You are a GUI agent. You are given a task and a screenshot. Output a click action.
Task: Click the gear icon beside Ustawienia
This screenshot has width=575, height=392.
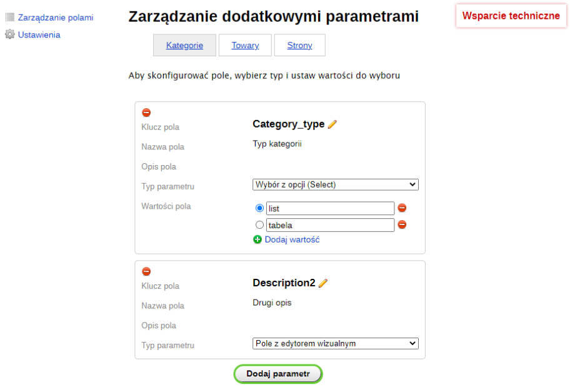(x=11, y=34)
